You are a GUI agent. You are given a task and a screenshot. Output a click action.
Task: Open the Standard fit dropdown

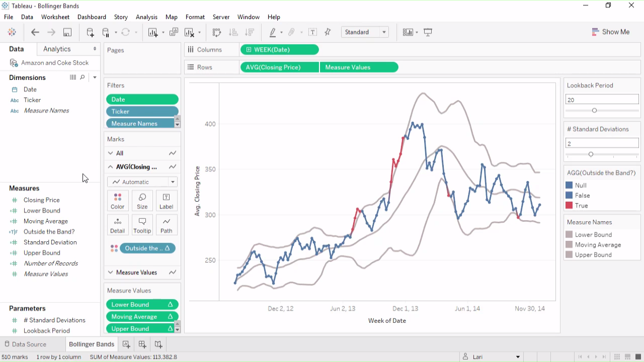[x=383, y=32]
